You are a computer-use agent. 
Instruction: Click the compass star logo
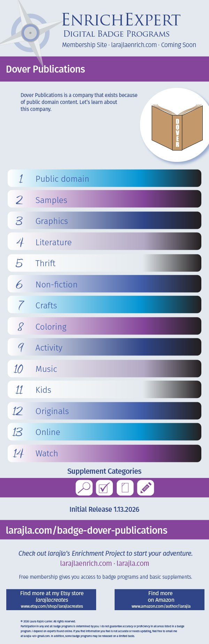(30, 33)
